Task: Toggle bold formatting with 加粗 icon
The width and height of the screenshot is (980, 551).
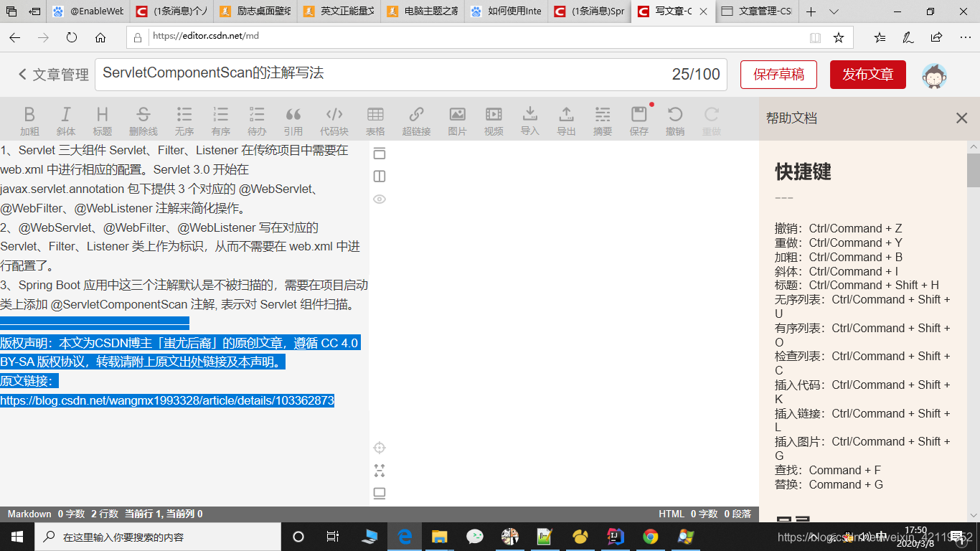Action: (29, 118)
